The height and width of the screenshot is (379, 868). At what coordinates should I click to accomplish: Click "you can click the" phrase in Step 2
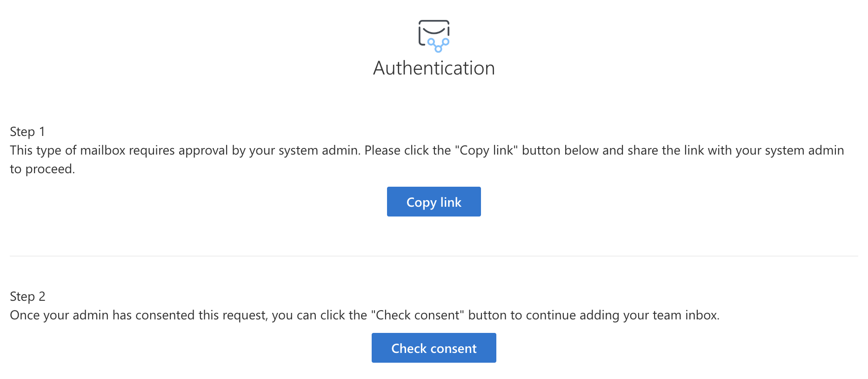coord(320,315)
